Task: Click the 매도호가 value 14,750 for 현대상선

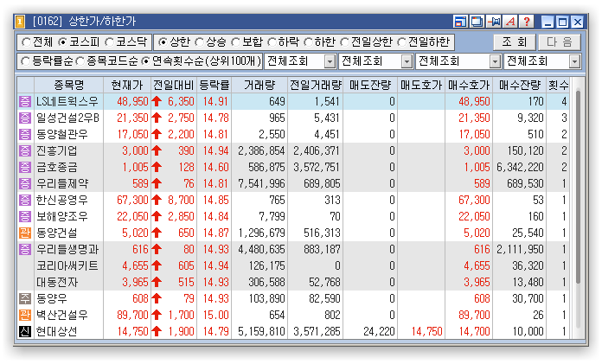Action: pos(427,331)
